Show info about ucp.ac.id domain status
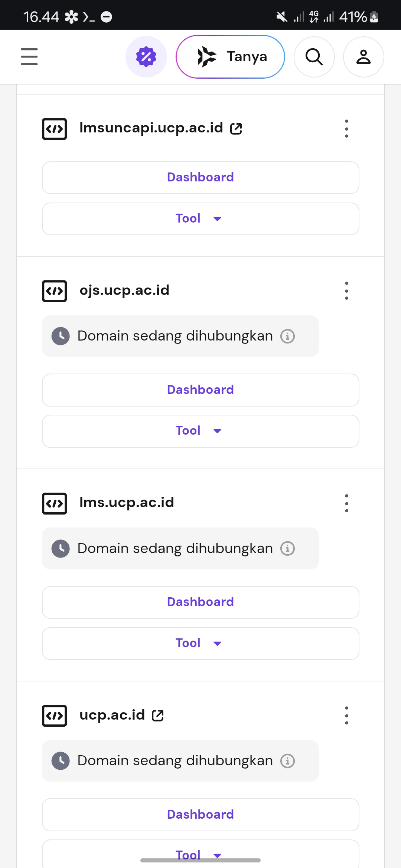 (x=287, y=761)
